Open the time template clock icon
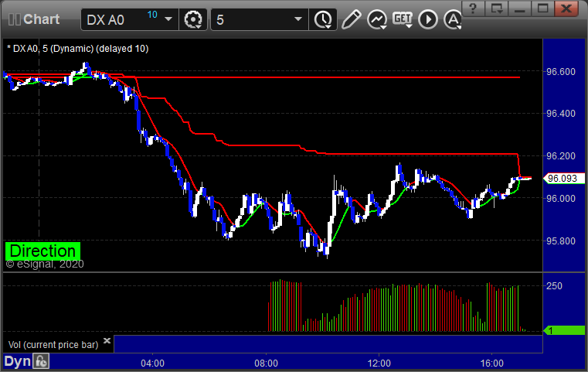The image size is (588, 372). (x=323, y=19)
